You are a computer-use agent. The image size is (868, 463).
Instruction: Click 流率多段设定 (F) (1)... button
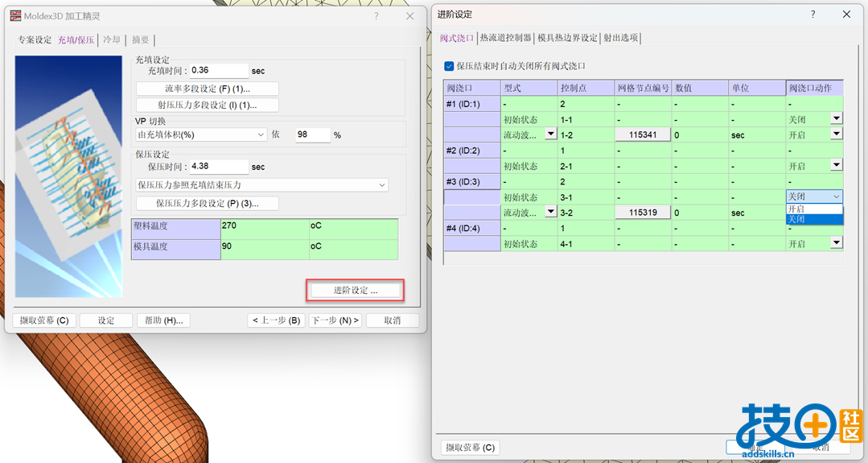(x=207, y=89)
